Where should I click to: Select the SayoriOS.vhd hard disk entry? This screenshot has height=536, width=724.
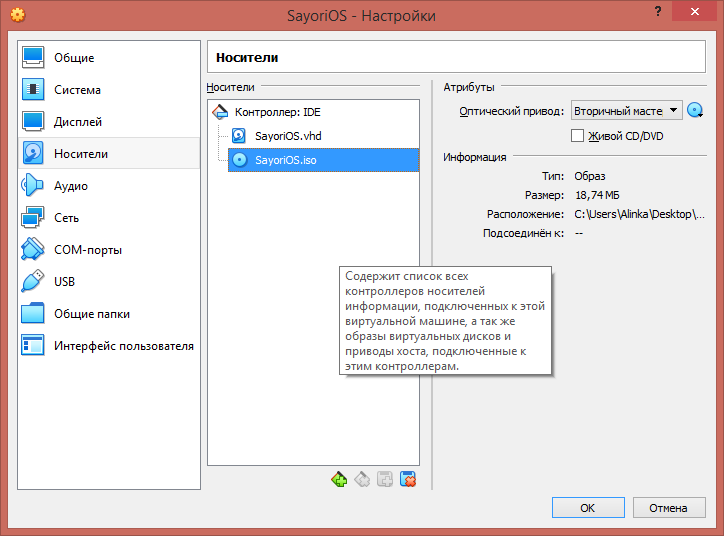[x=323, y=136]
